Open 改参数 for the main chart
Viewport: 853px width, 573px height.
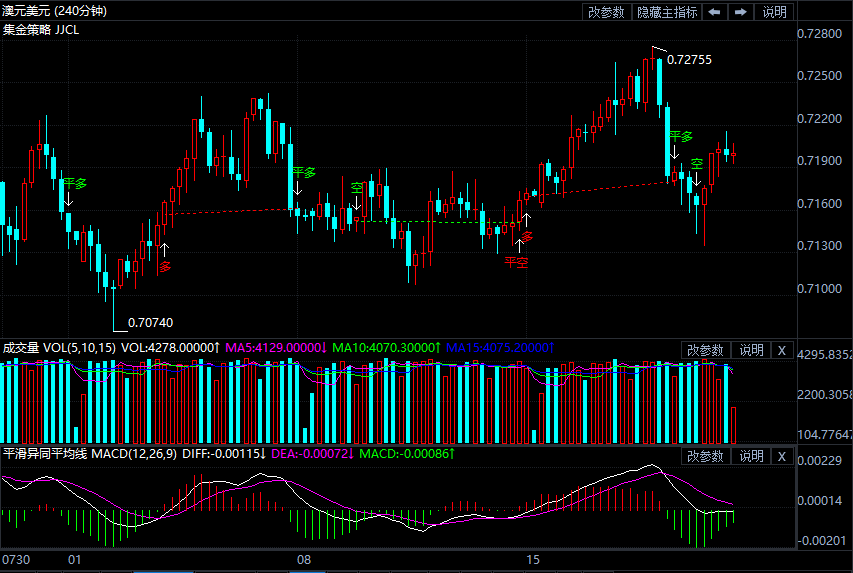(x=606, y=12)
